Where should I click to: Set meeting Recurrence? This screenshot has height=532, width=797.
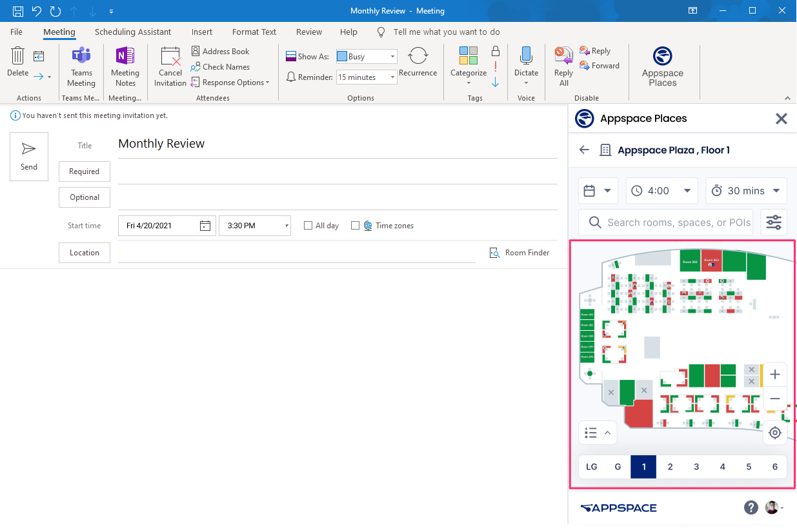pyautogui.click(x=418, y=63)
